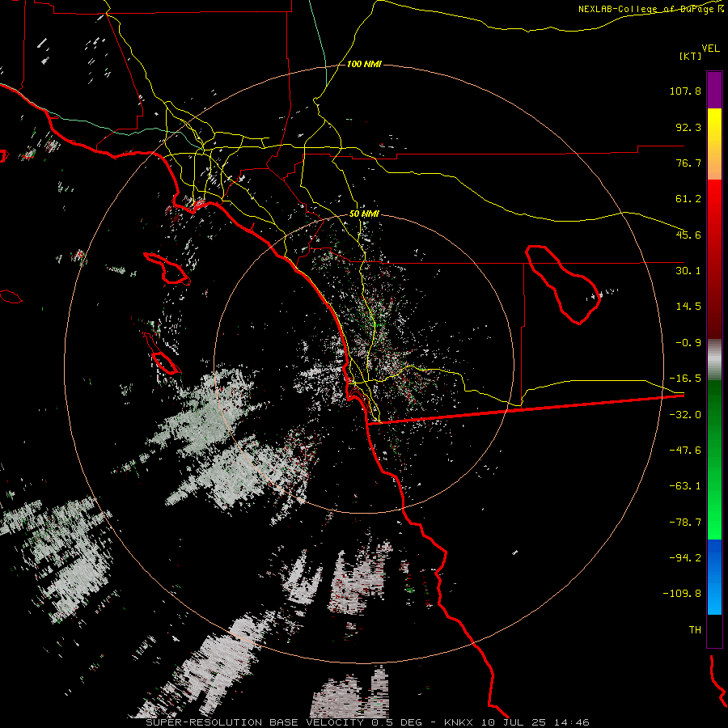Pick the purple segment of the velocity color bar
Image resolution: width=728 pixels, height=728 pixels.
[x=714, y=90]
